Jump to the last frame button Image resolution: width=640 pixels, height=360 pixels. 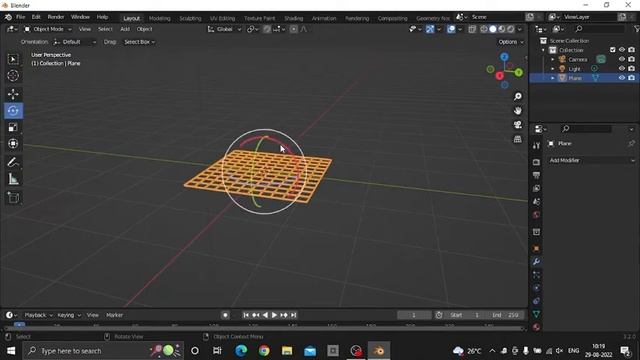tap(293, 315)
